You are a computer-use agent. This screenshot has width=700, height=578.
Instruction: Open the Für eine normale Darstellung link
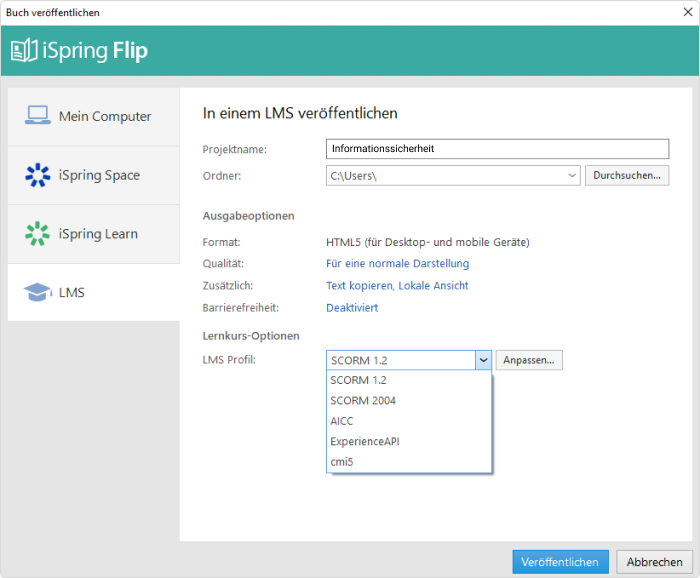tap(397, 263)
